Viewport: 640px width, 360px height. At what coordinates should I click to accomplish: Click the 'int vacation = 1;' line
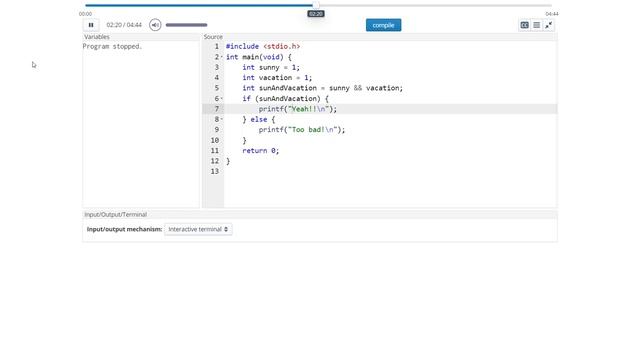(x=277, y=78)
